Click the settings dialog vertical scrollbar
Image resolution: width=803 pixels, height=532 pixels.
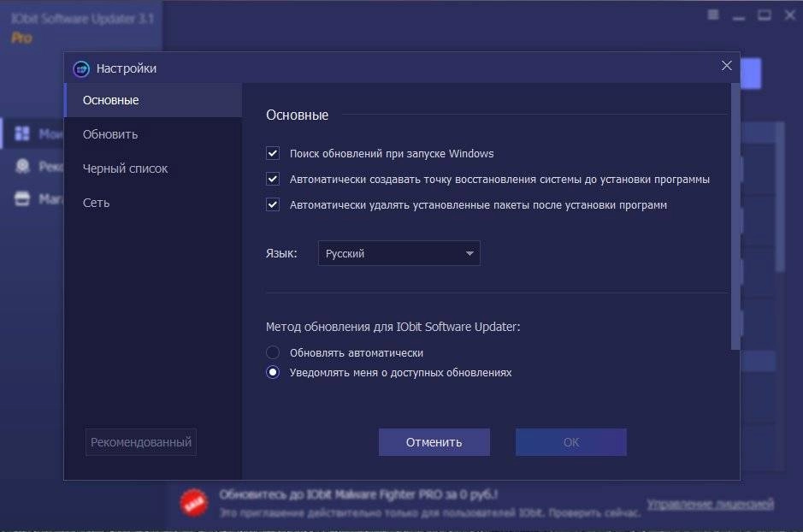pyautogui.click(x=735, y=217)
